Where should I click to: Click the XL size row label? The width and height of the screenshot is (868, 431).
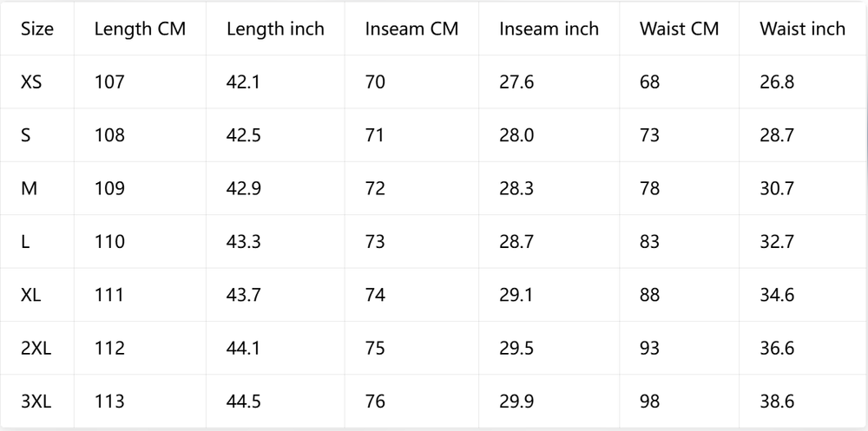[37, 295]
